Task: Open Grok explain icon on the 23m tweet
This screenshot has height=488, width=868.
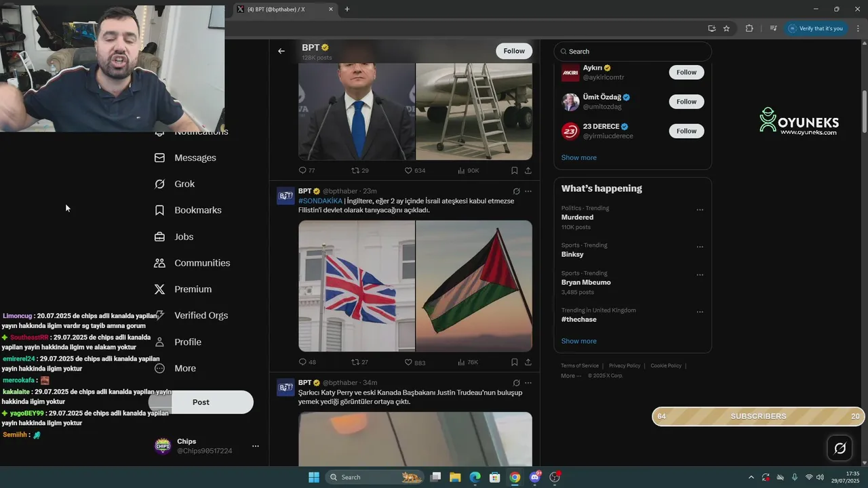Action: (516, 192)
